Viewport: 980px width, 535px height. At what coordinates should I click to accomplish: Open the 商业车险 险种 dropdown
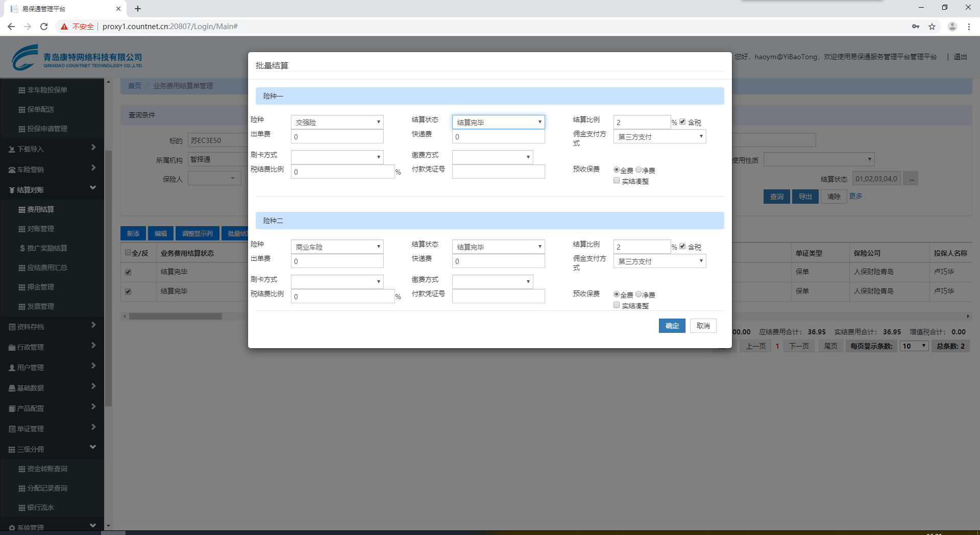337,247
